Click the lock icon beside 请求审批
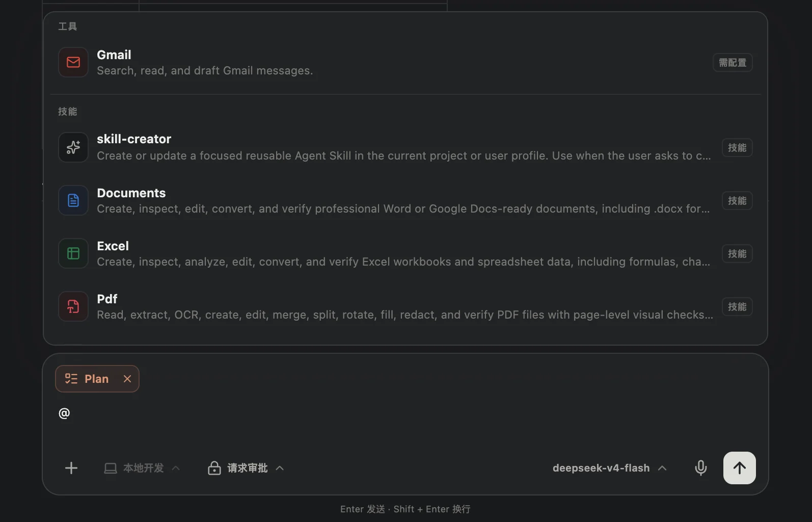The height and width of the screenshot is (522, 812). tap(214, 468)
